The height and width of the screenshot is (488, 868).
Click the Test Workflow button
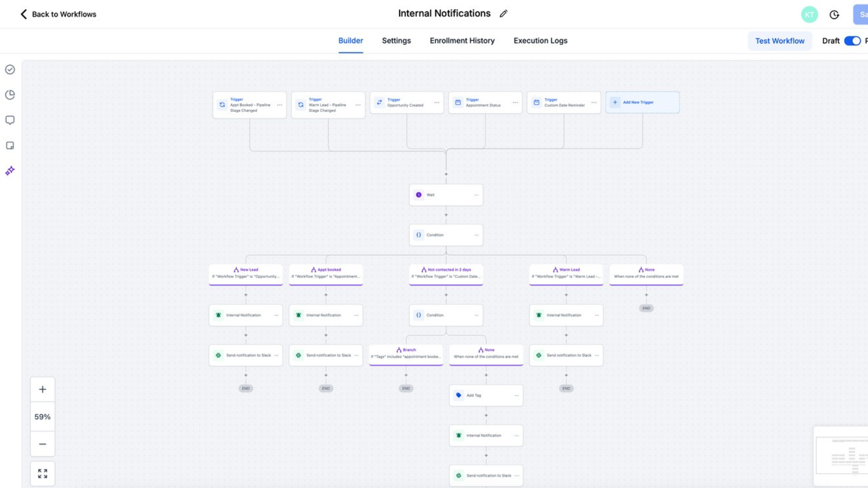780,41
